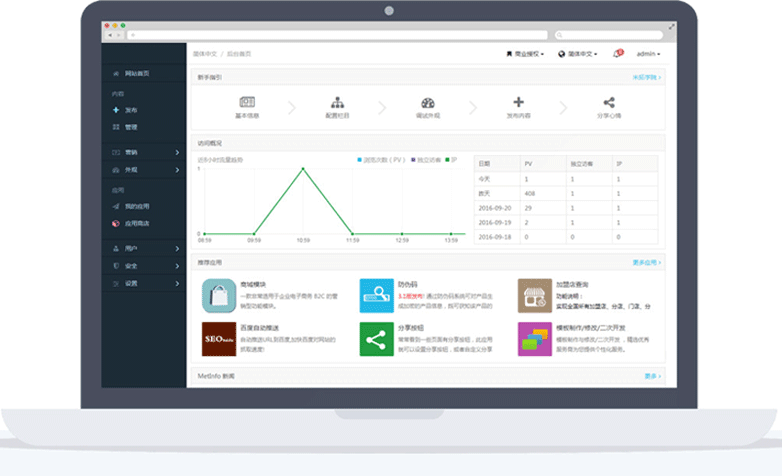Click the 调试外观 dashboard gauge guide icon
This screenshot has height=476, width=782.
click(428, 103)
